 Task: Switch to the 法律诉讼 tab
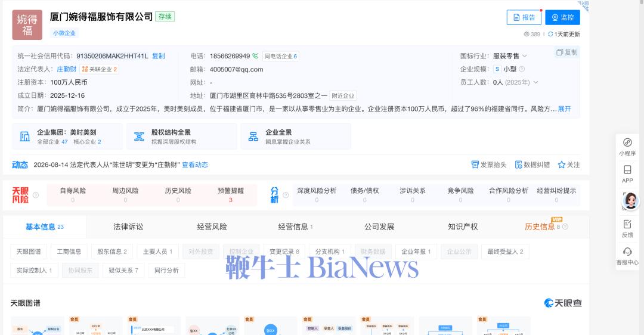(x=129, y=227)
